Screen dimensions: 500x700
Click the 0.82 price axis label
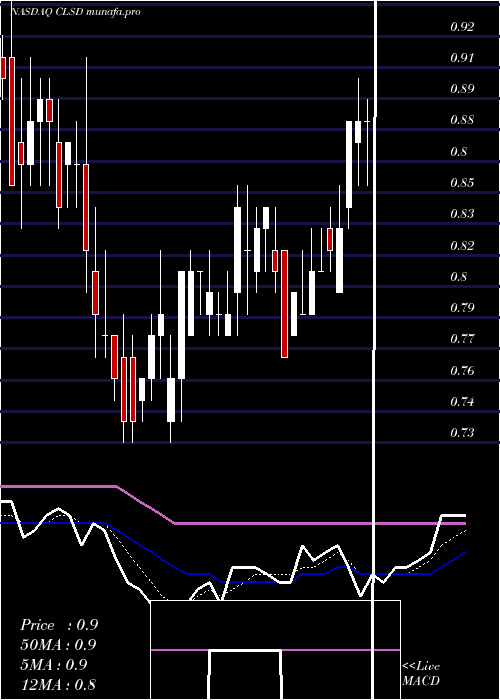[x=462, y=245]
